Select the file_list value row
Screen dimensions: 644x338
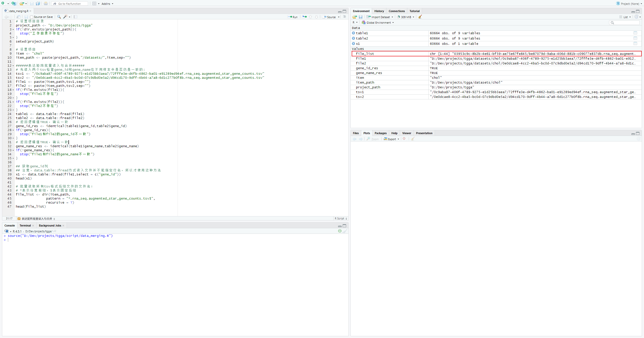pos(496,54)
